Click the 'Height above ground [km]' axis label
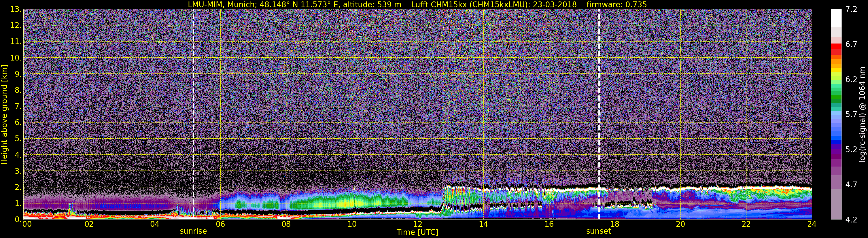This screenshot has width=868, height=238. click(x=4, y=115)
